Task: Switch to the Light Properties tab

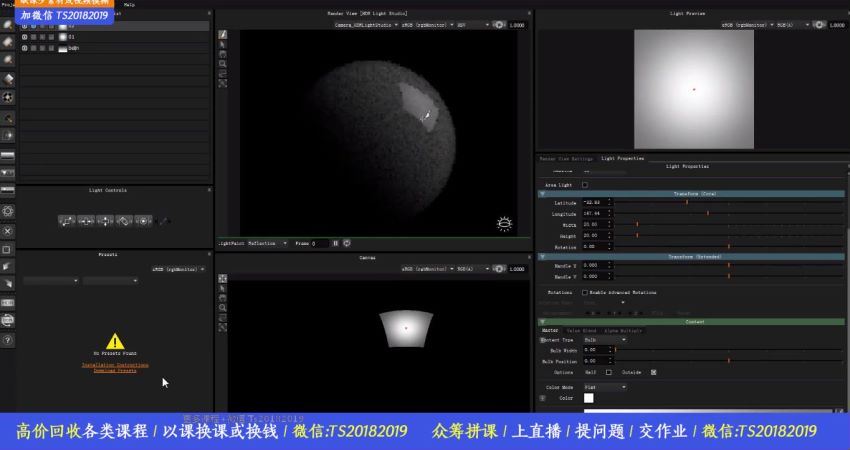Action: [x=622, y=158]
